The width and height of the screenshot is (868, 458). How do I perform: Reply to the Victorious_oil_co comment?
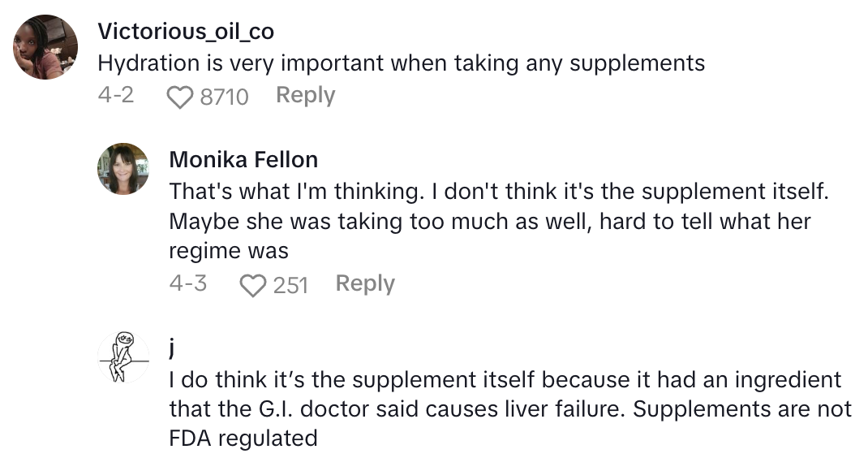tap(305, 95)
